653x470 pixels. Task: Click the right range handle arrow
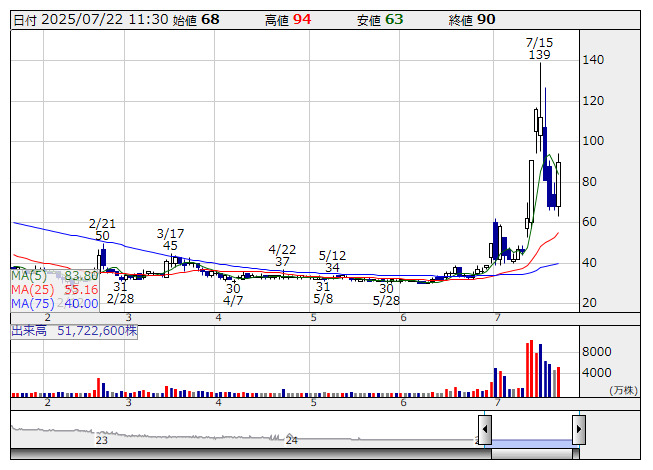click(x=578, y=430)
